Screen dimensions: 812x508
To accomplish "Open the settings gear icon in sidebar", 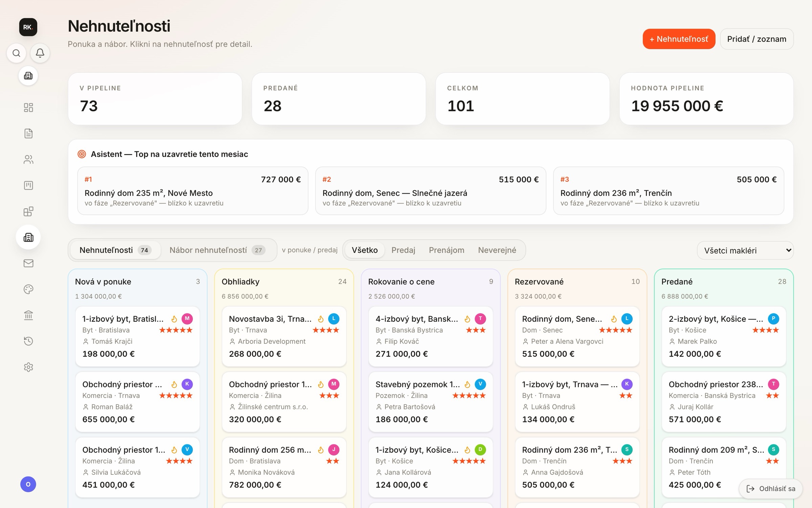I will [x=28, y=367].
